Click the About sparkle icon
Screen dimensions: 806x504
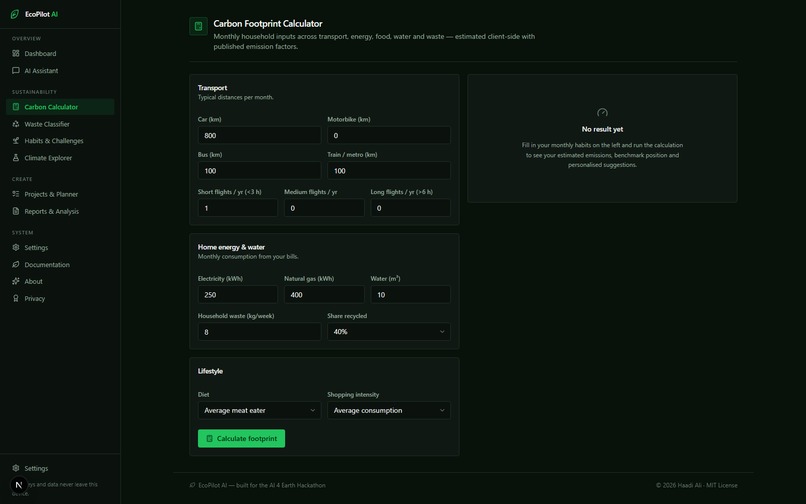pyautogui.click(x=16, y=281)
